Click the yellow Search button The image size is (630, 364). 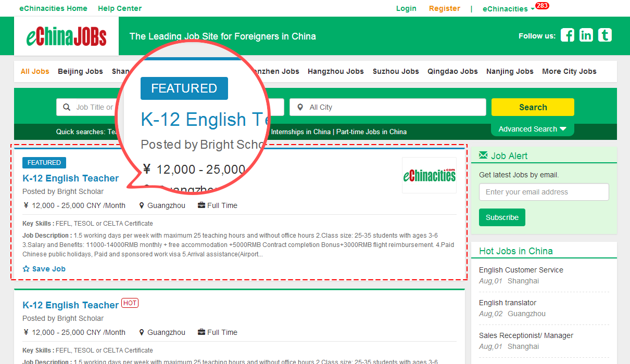pos(533,107)
